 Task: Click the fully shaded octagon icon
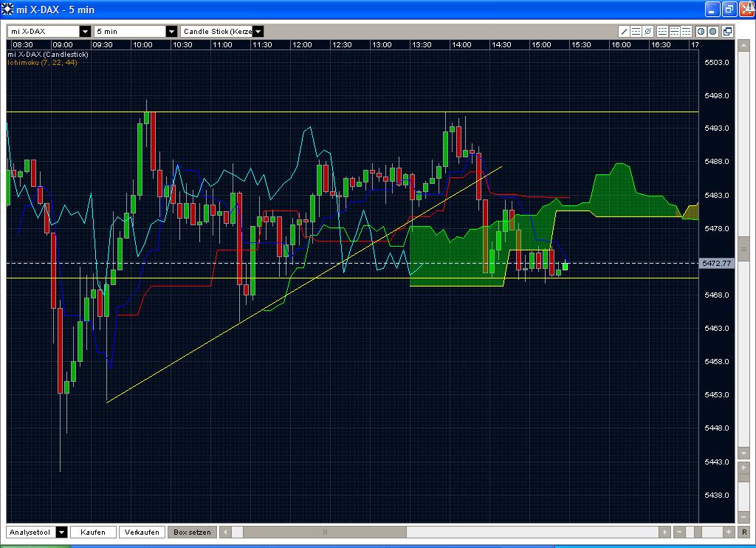713,31
